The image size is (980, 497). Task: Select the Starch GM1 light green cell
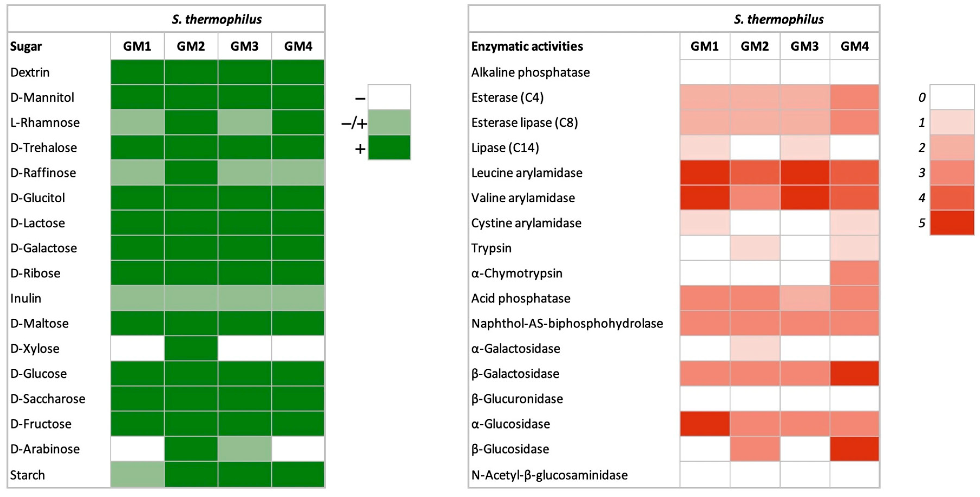click(x=137, y=474)
